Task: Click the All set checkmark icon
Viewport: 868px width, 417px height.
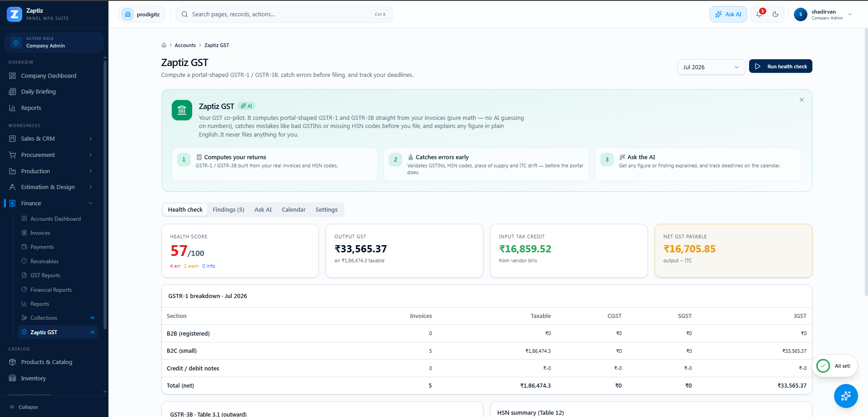Action: [x=823, y=366]
